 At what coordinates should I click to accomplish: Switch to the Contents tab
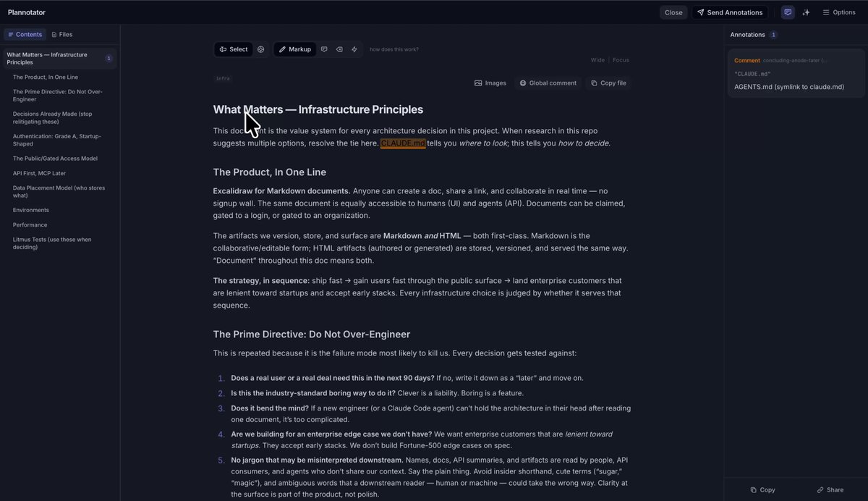25,34
